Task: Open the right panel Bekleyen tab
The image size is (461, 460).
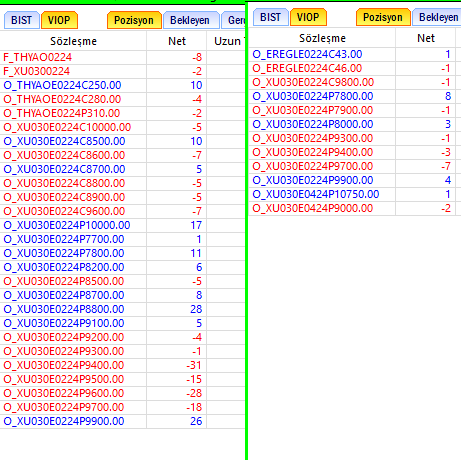Action: pos(437,17)
